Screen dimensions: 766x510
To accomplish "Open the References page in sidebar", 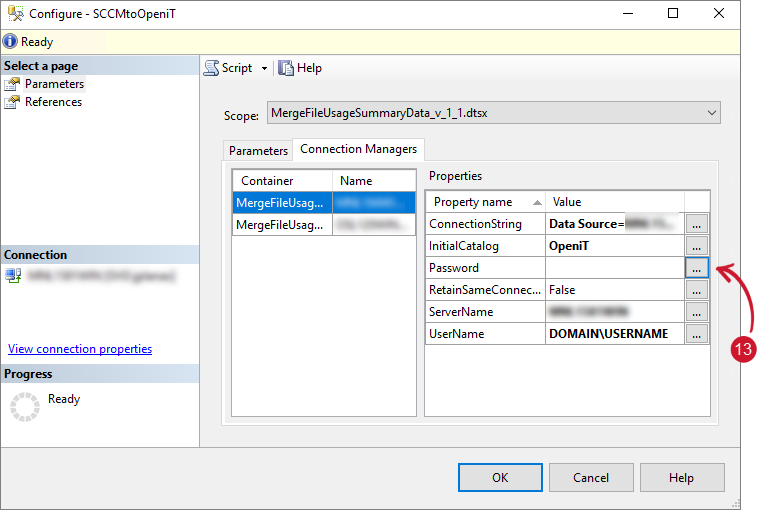I will point(53,102).
